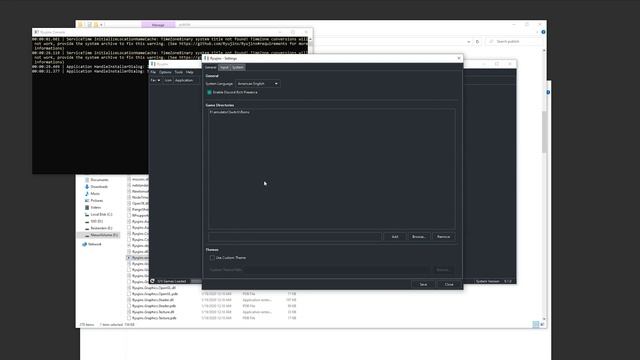Click refresh game list icon in Ryujinx
This screenshot has height=360, width=640.
tap(153, 281)
